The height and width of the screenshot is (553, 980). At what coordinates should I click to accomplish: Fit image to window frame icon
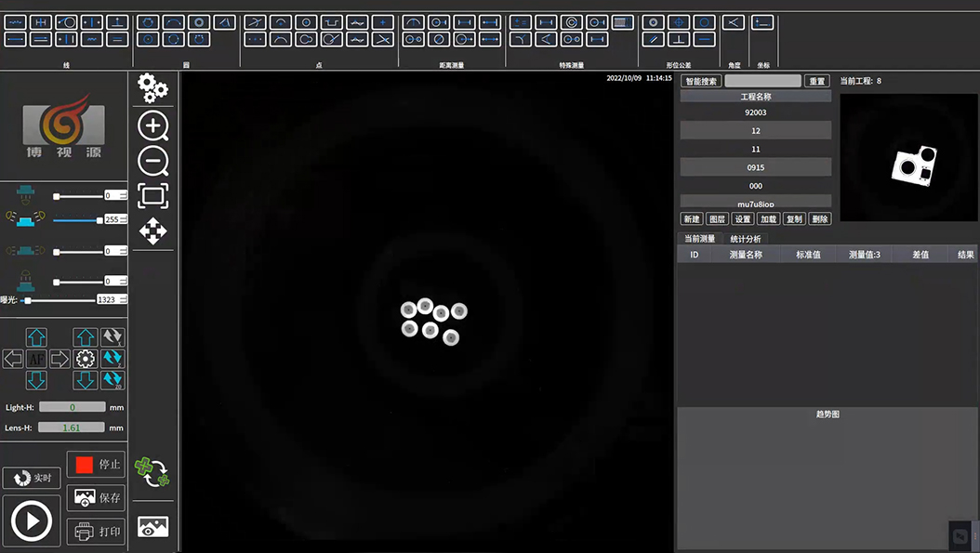(153, 196)
